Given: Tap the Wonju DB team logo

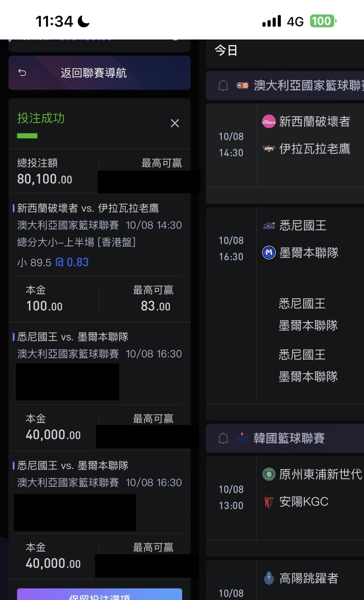Looking at the screenshot, I should click(x=269, y=474).
